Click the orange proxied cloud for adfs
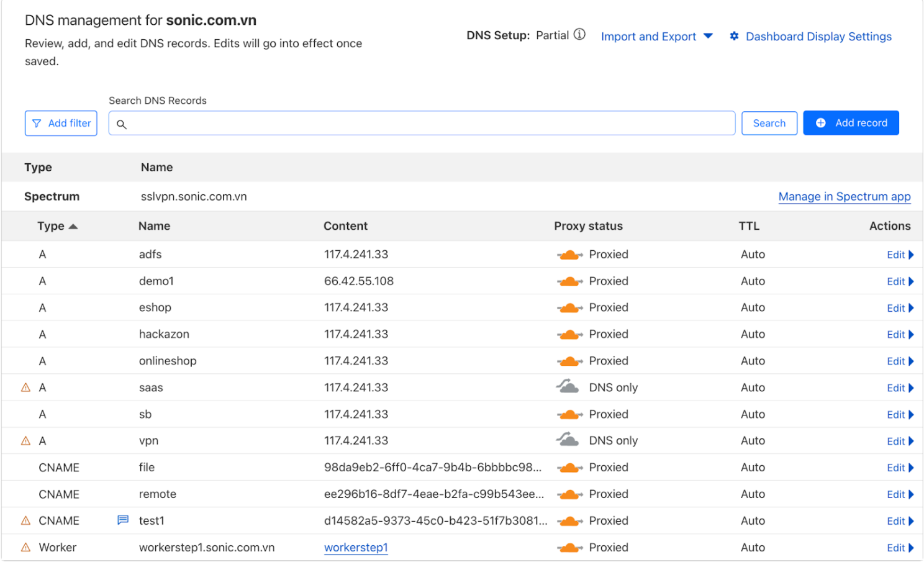 tap(569, 255)
